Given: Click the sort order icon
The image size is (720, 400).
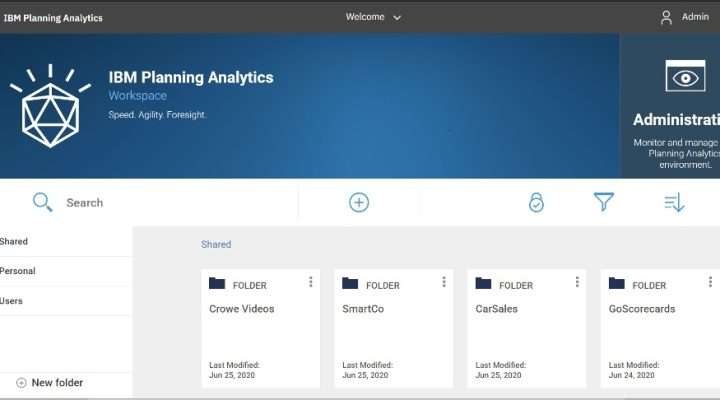Looking at the screenshot, I should coord(674,203).
